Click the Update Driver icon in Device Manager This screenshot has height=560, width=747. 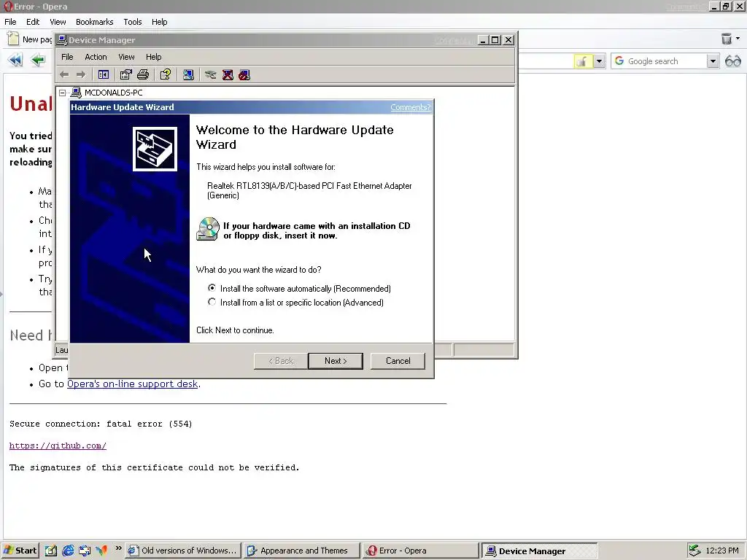coord(211,75)
